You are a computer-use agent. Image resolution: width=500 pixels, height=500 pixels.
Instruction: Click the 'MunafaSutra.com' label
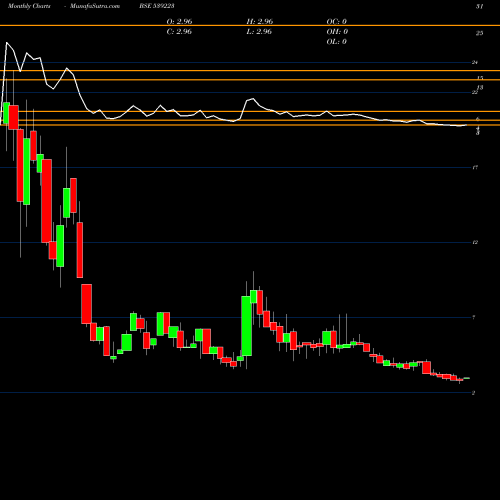(95, 6)
